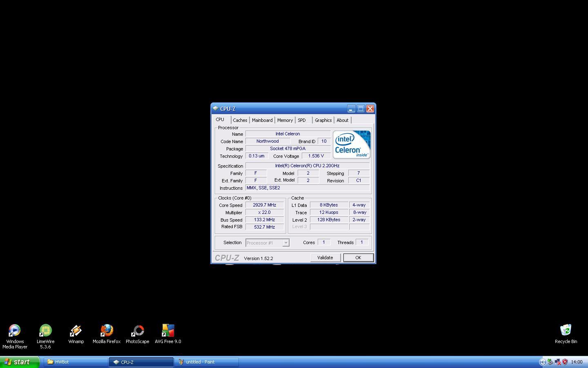Image resolution: width=588 pixels, height=368 pixels.
Task: Click Specification 'Intel(R) Celeron(R) CPU 2.20GHz'
Action: 307,166
